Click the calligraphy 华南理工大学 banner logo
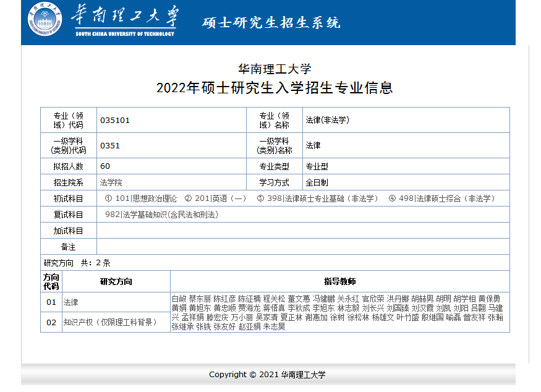The width and height of the screenshot is (541, 392). tap(125, 20)
